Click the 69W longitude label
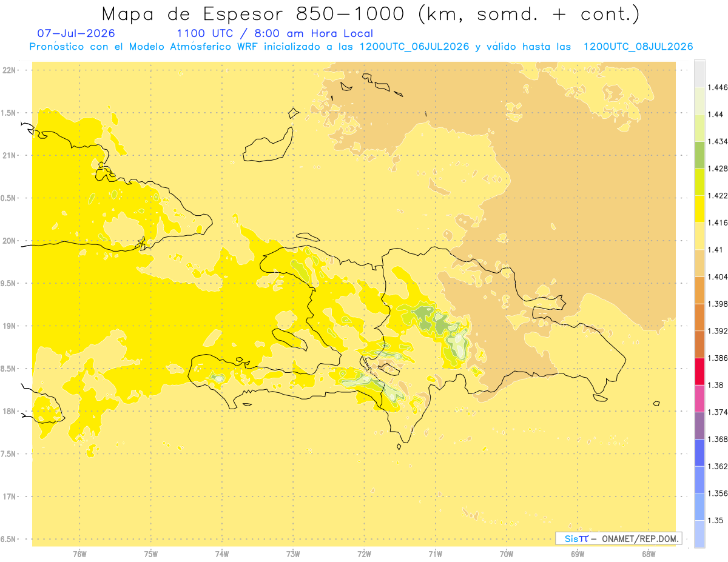Viewport: 728px width, 562px height. (578, 554)
